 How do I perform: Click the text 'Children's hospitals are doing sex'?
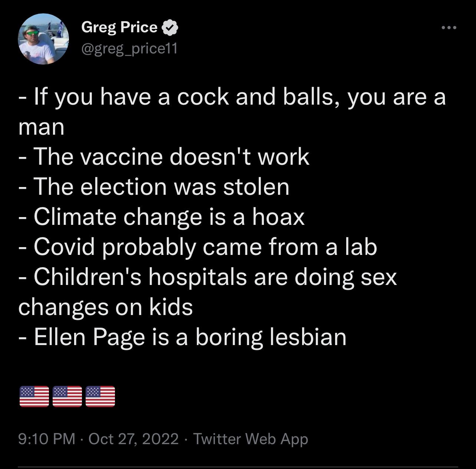(x=208, y=277)
